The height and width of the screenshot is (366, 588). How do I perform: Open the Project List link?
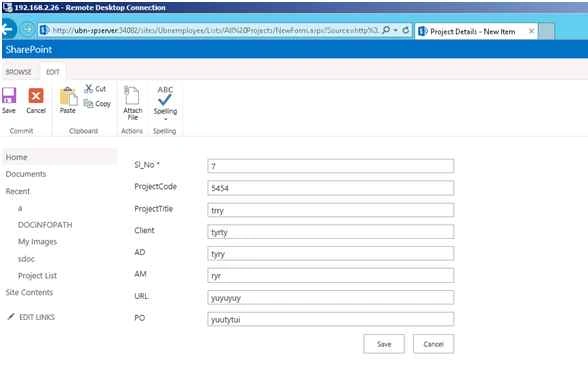click(x=37, y=276)
